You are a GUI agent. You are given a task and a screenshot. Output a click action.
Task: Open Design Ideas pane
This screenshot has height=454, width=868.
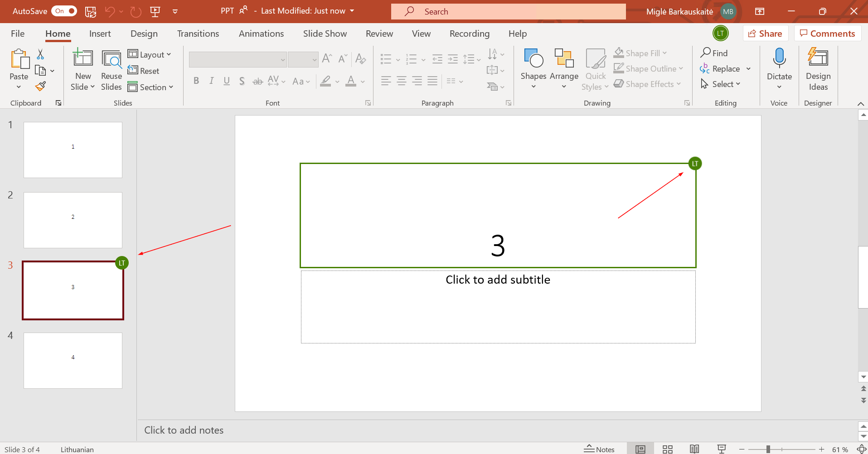coord(818,69)
